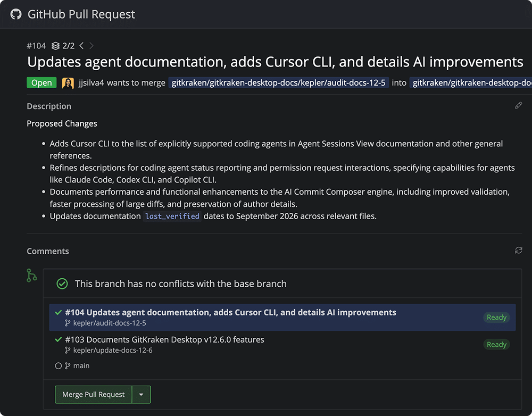Click the bullet about Adds Cursor CLI
This screenshot has height=416, width=532.
click(x=276, y=149)
